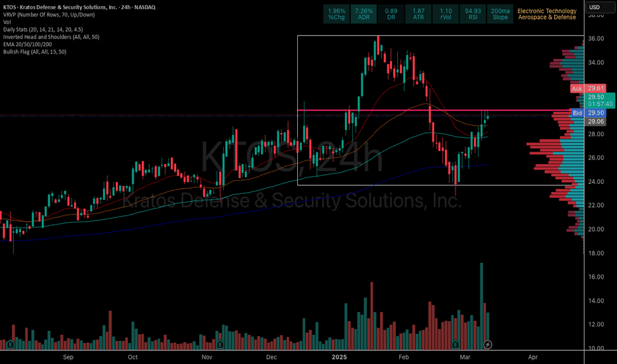
Task: Click the lightning bolt upcoming-event icon
Action: pos(487,345)
